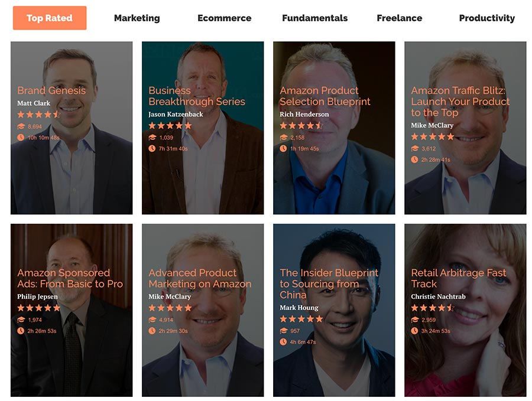Screen dimensions: 532x401
Task: Click clock icon on Brand Genesis card
Action: [x=21, y=138]
